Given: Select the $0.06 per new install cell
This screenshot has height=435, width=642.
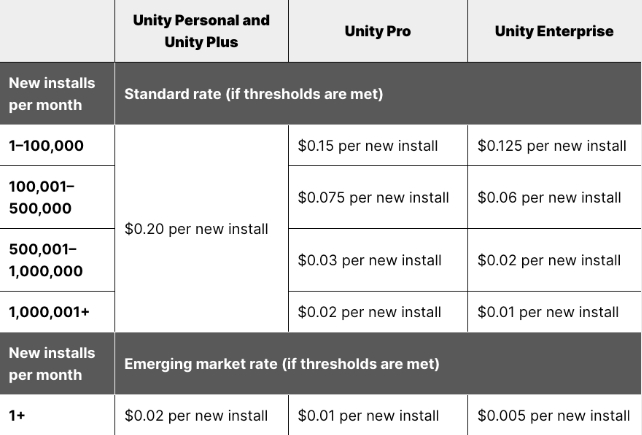Looking at the screenshot, I should coord(549,197).
